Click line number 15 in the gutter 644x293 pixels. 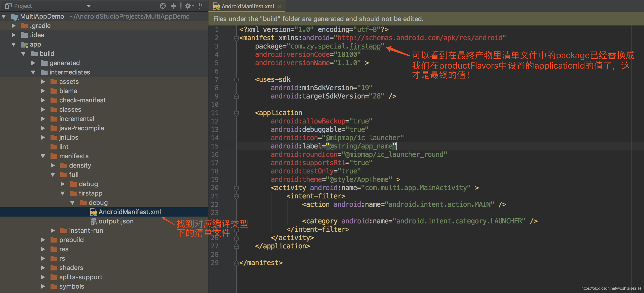coord(215,146)
